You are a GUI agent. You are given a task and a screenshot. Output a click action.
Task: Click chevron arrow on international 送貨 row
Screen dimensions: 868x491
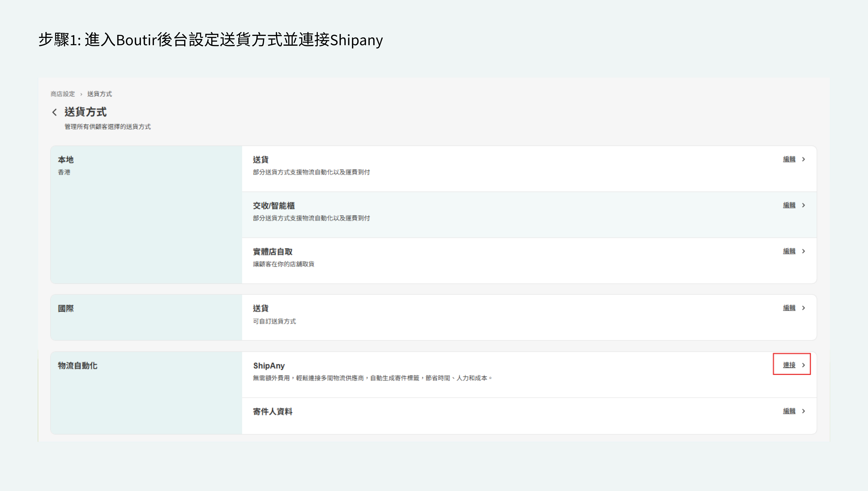[804, 308]
